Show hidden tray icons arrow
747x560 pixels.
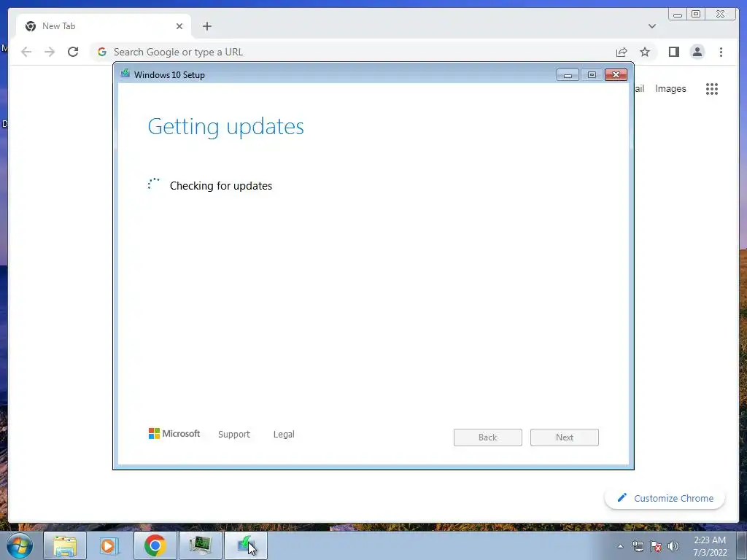click(620, 546)
